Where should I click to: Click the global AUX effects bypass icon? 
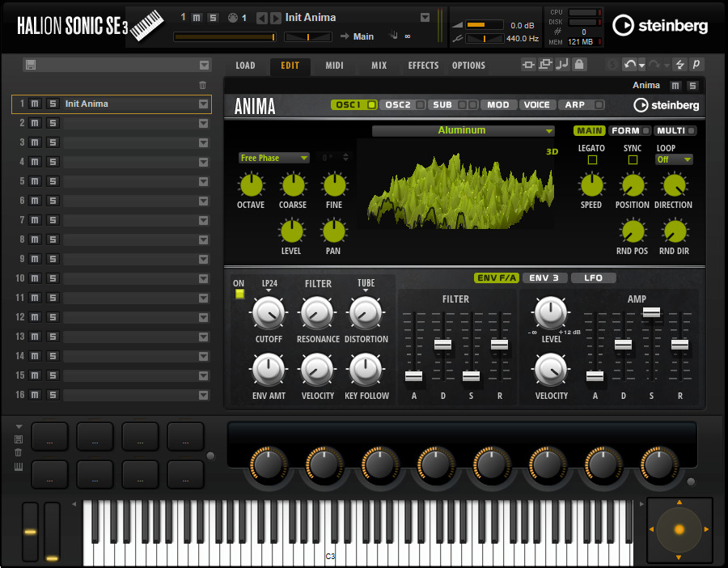[545, 65]
